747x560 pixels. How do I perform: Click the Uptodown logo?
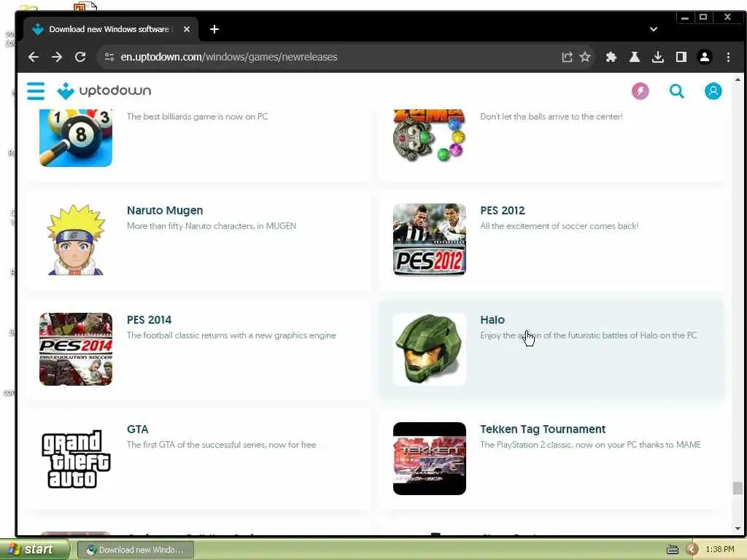pyautogui.click(x=104, y=90)
